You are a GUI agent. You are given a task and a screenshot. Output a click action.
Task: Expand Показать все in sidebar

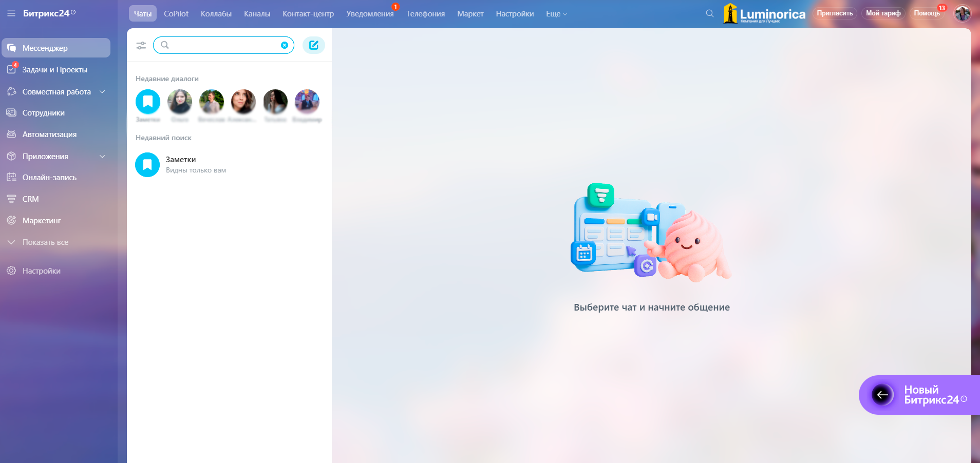coord(45,242)
